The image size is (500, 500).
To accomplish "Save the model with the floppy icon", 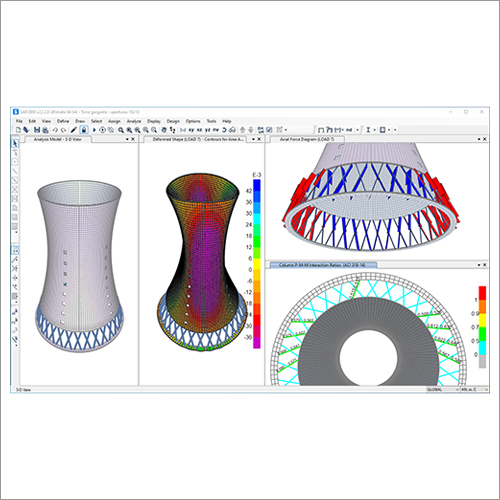I will [x=37, y=130].
